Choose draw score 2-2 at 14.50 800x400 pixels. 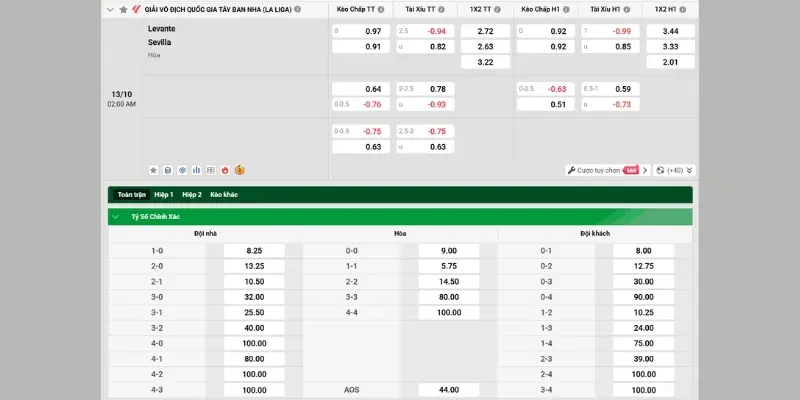(x=449, y=282)
